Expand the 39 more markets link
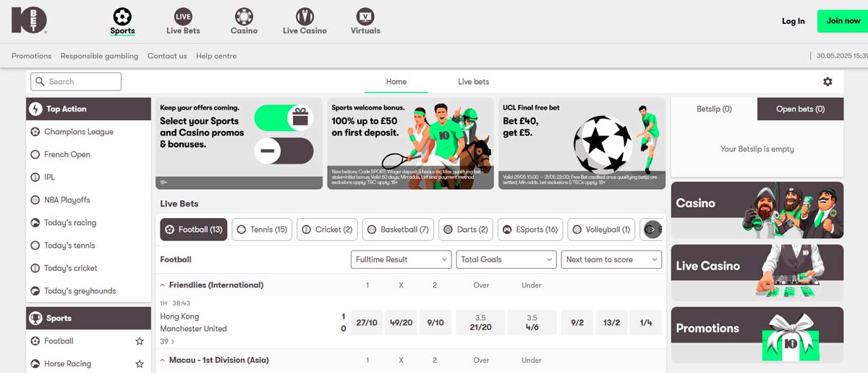868x373 pixels. 167,341
